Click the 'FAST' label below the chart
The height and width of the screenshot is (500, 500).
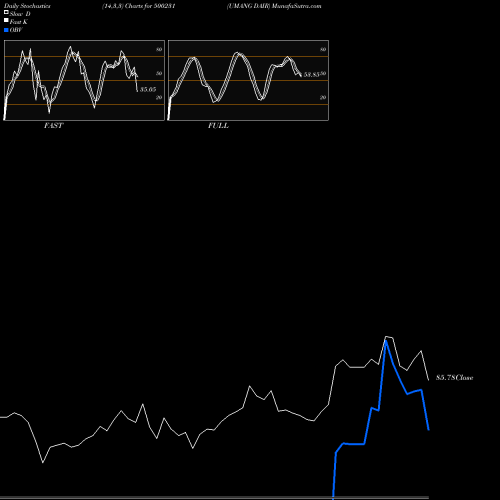[53, 126]
